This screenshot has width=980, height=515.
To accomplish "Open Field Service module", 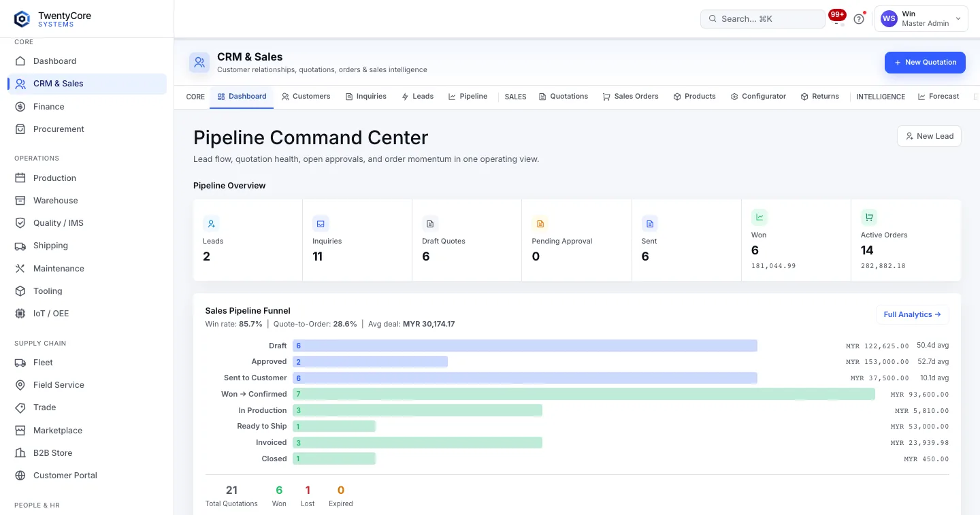I will tap(87, 385).
